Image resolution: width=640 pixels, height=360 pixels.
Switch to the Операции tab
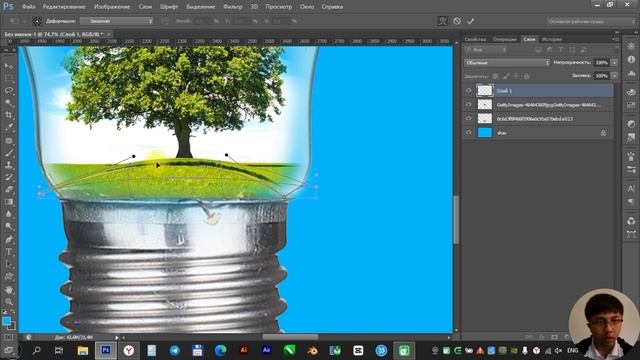click(504, 39)
